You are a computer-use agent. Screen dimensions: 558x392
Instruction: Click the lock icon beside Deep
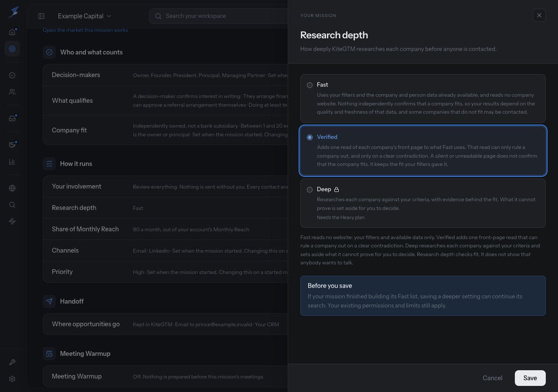point(337,189)
